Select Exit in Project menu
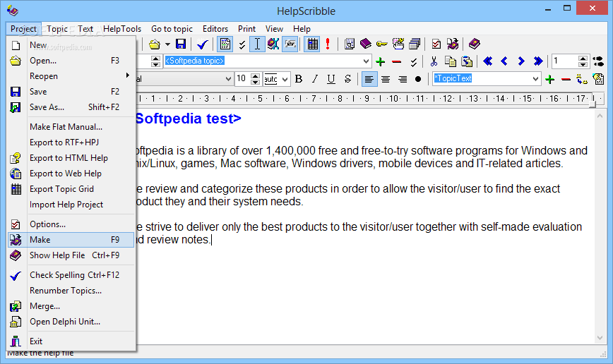 pyautogui.click(x=71, y=341)
